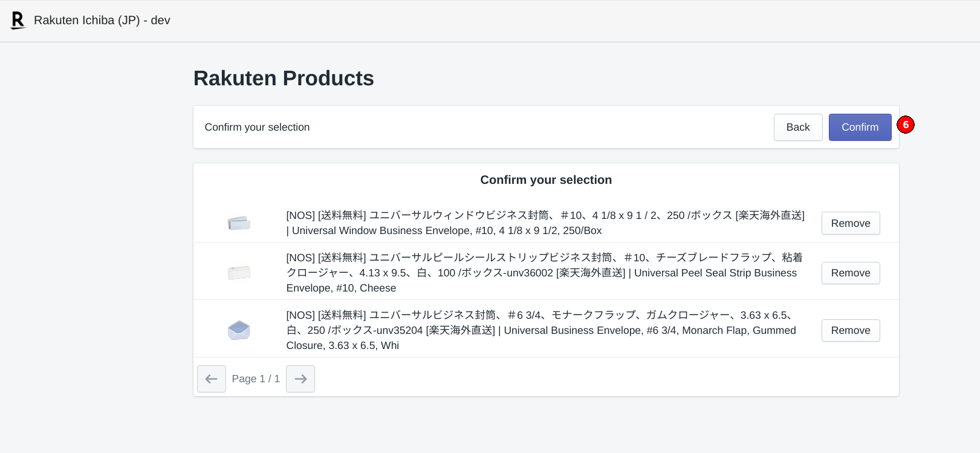Click the Page 1 / 1 indicator
Viewport: 980px width, 453px height.
256,379
